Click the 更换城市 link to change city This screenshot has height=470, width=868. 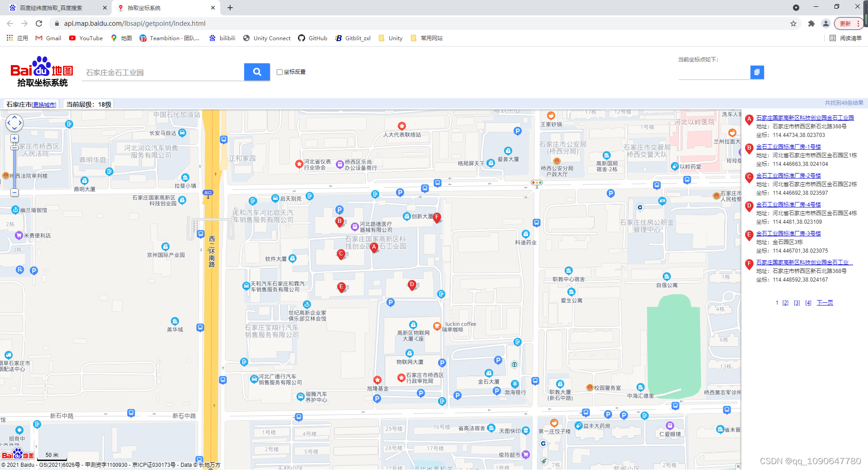[44, 104]
